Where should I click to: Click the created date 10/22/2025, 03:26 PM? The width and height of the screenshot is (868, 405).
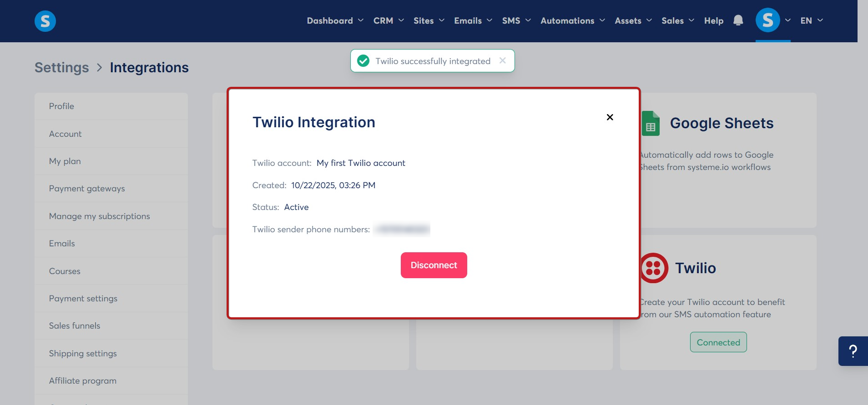point(333,185)
